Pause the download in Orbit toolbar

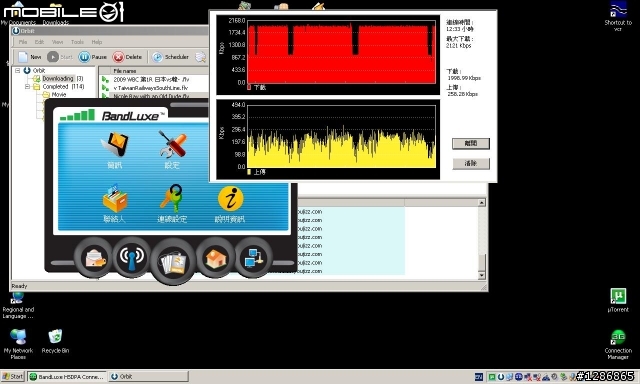[93, 57]
